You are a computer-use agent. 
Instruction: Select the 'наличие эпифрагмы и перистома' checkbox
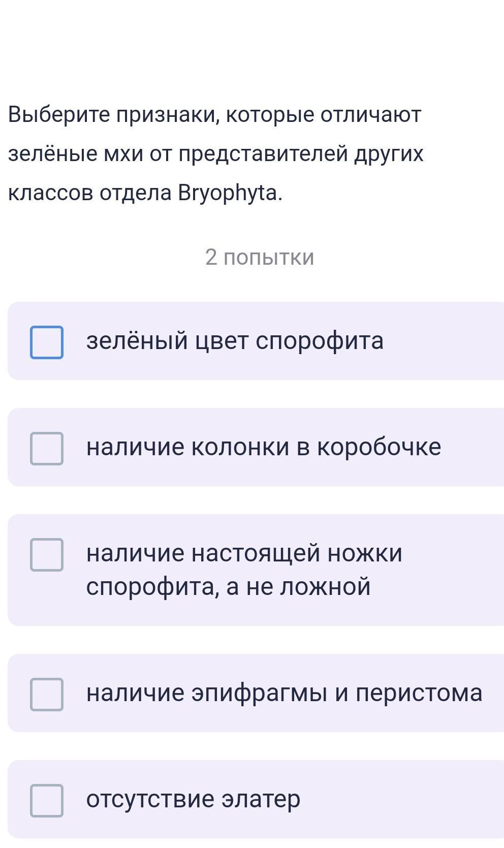(47, 694)
